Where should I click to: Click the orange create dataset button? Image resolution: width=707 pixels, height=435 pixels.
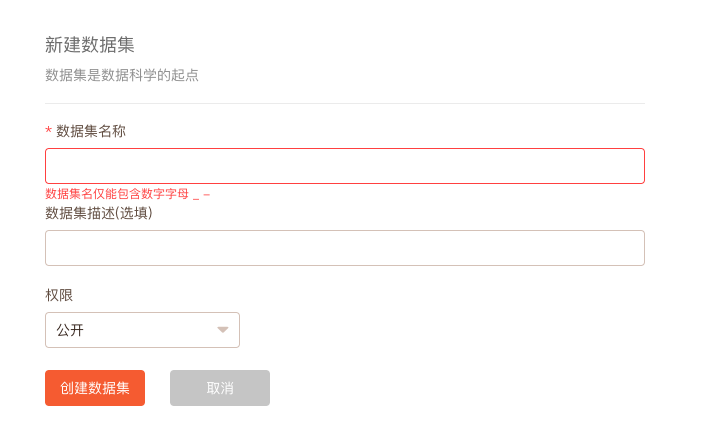point(95,388)
